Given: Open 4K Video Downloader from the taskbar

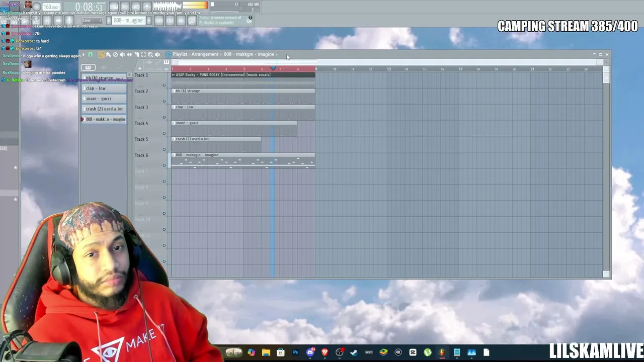Looking at the screenshot, I should 398,352.
